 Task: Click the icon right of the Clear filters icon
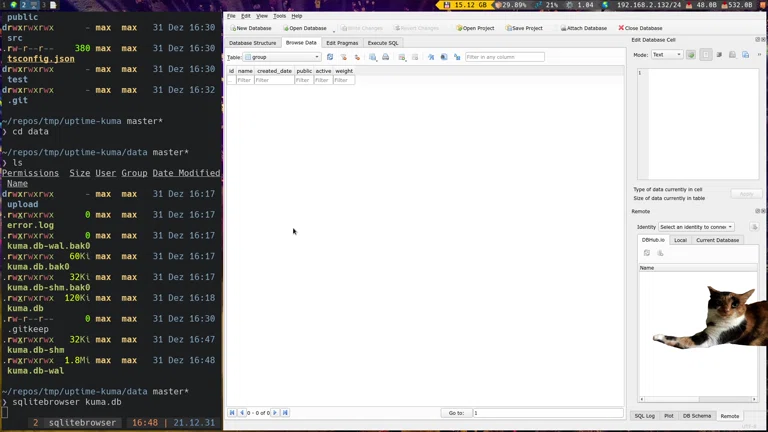click(357, 57)
